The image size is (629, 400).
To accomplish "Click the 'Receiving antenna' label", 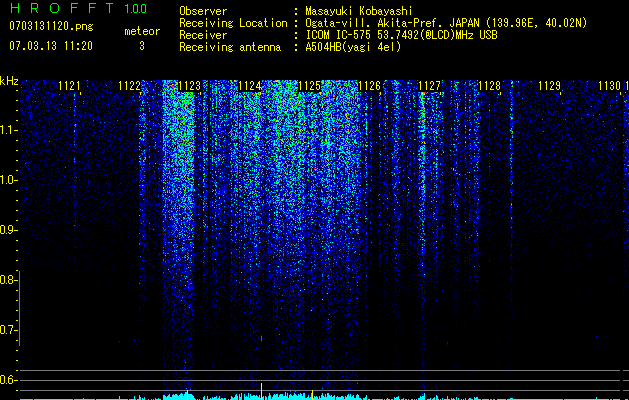I will tap(230, 47).
